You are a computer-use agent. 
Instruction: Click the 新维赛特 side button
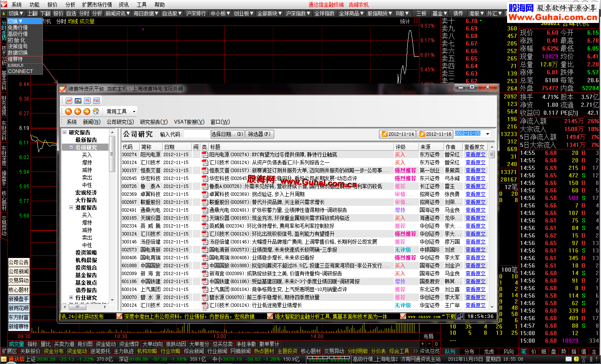[19, 326]
